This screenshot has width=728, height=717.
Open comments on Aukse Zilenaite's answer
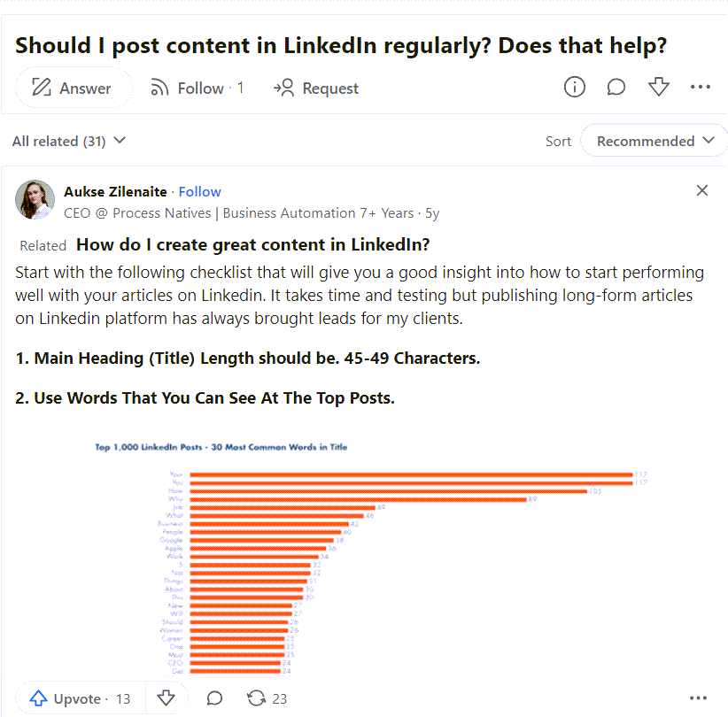tap(213, 698)
